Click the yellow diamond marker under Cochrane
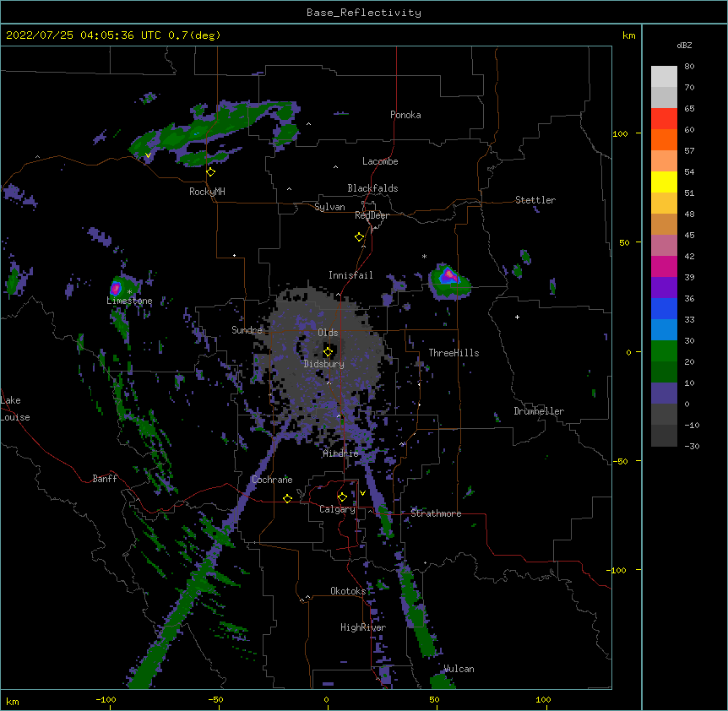 click(287, 498)
